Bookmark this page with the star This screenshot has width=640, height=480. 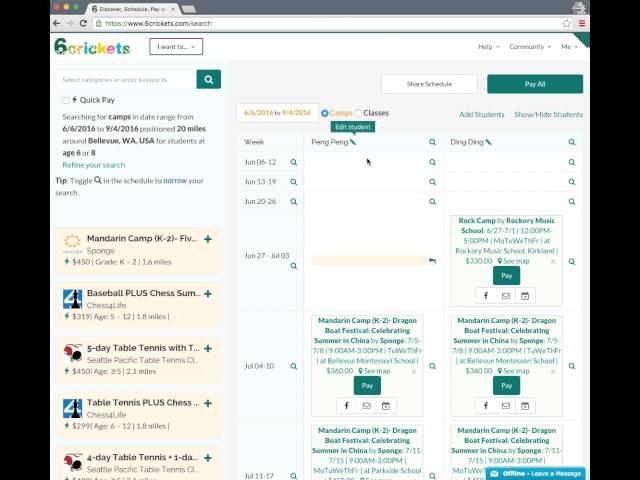point(567,23)
